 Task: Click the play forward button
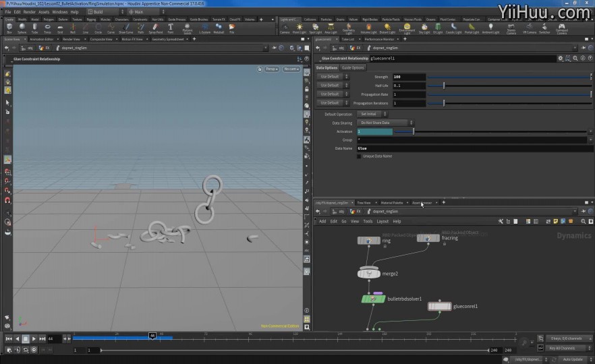pyautogui.click(x=34, y=338)
